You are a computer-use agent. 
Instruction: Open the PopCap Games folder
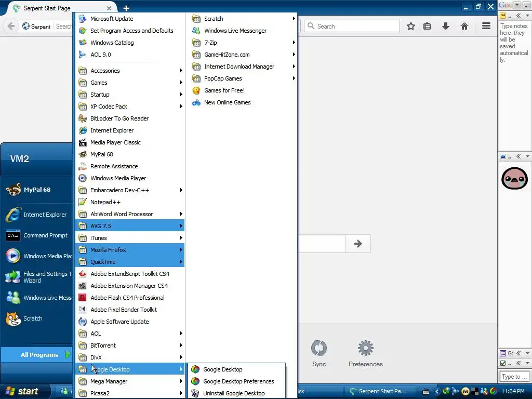click(x=243, y=78)
